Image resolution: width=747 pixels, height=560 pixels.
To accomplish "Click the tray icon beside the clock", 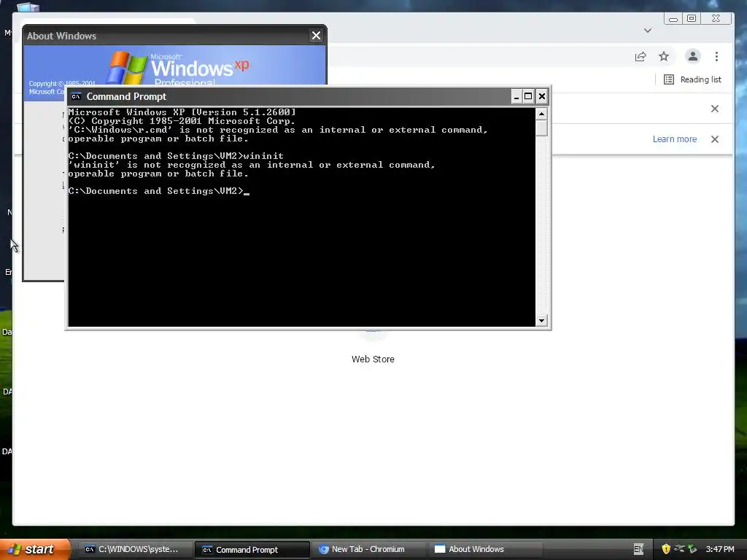I will 693,549.
